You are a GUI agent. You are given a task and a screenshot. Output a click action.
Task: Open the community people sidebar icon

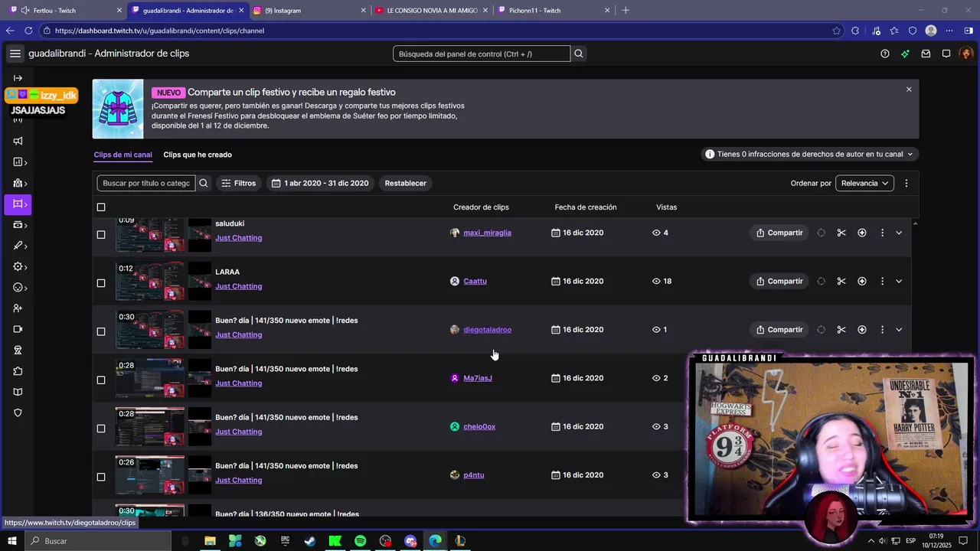[18, 183]
